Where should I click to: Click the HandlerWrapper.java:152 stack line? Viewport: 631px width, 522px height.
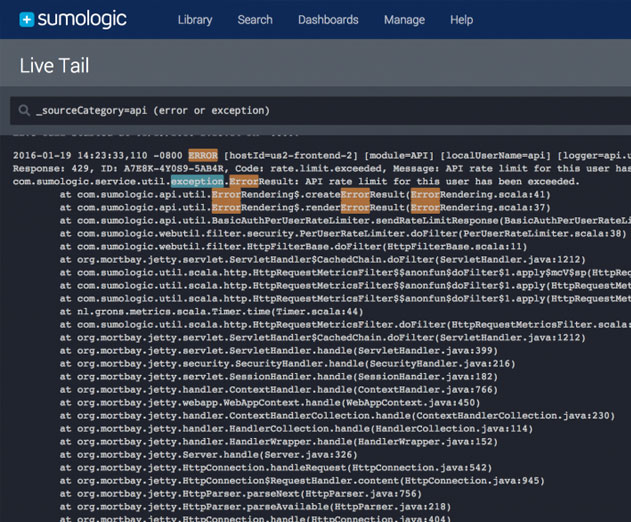(278, 442)
